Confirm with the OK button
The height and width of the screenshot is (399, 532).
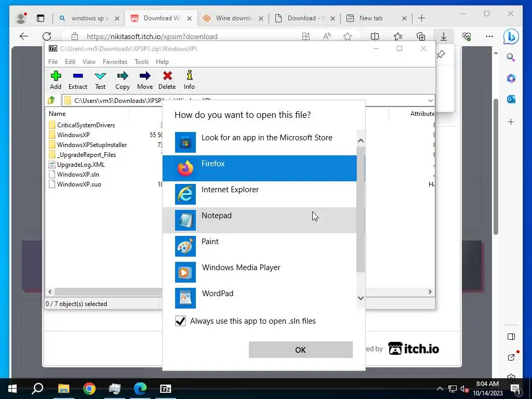(x=301, y=350)
